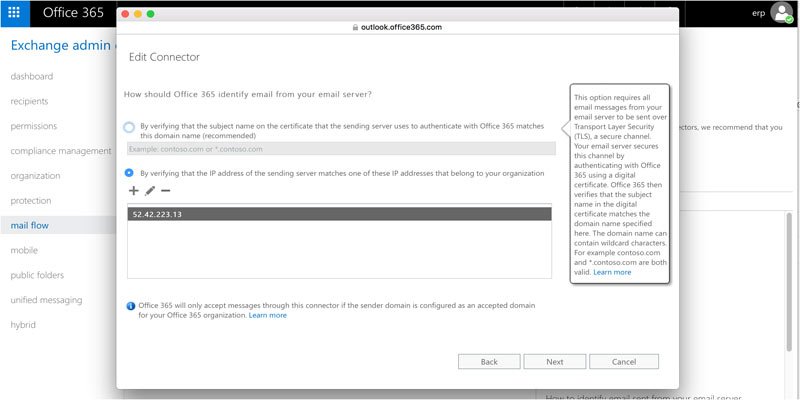
Task: Open organization in the sidebar
Action: (35, 176)
